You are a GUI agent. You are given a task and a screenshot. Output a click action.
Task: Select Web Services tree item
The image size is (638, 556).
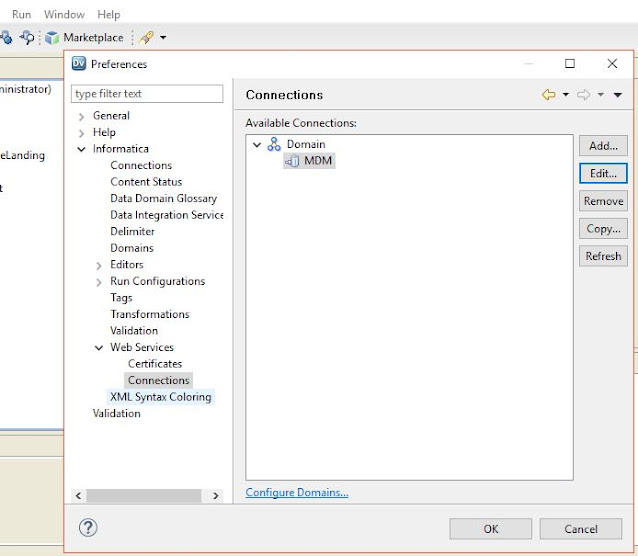[x=142, y=347]
